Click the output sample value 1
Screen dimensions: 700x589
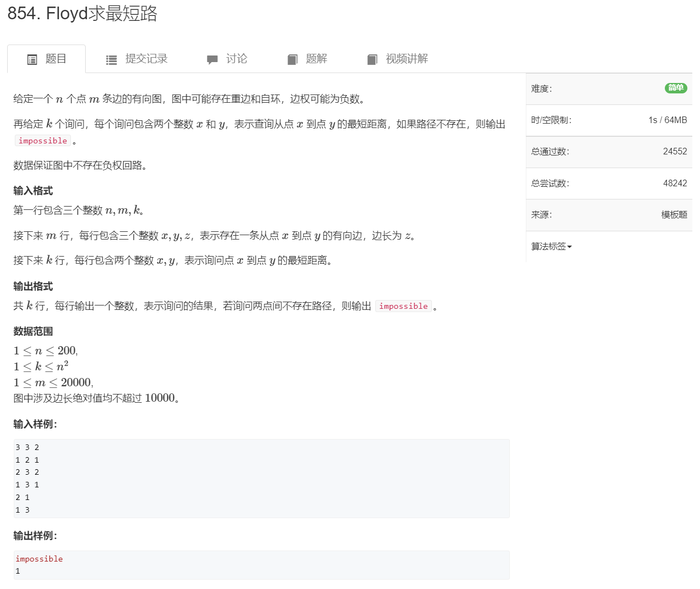pyautogui.click(x=18, y=571)
